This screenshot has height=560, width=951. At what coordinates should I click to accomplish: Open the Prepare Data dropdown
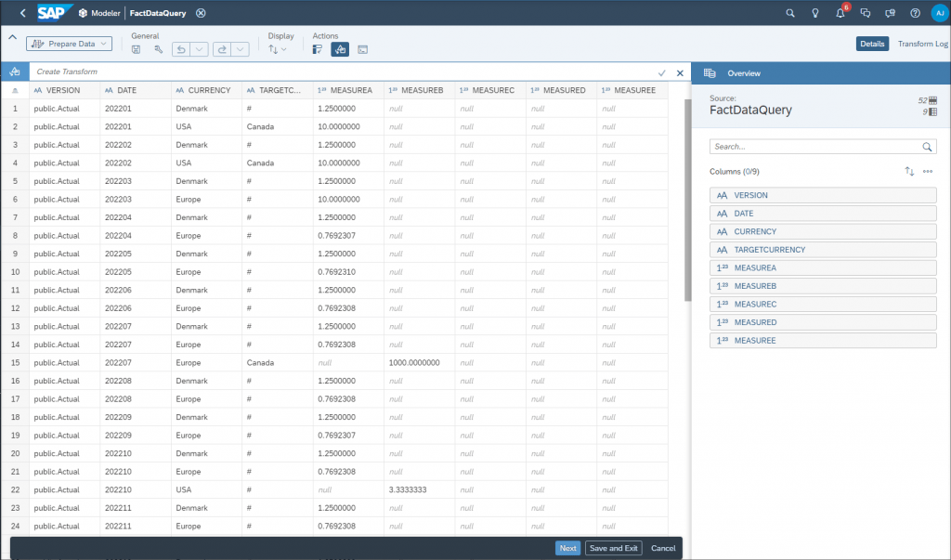tap(69, 44)
